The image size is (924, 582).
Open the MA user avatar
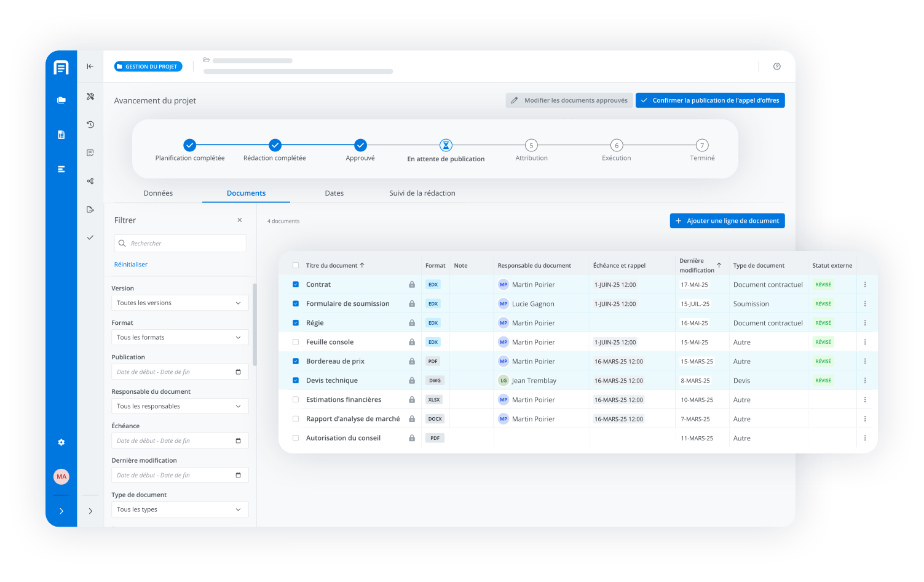[61, 477]
